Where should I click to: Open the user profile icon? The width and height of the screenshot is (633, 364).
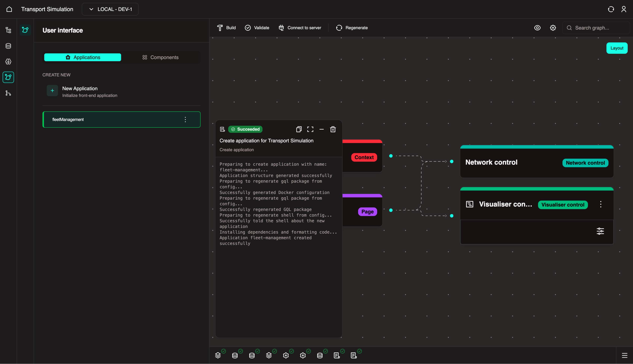click(623, 9)
